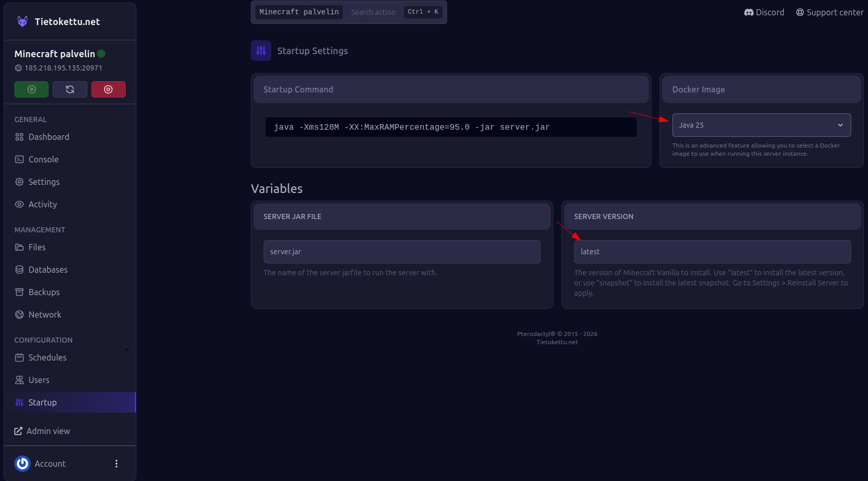Click the restart server power button
Viewport: 868px width, 481px height.
pos(70,89)
